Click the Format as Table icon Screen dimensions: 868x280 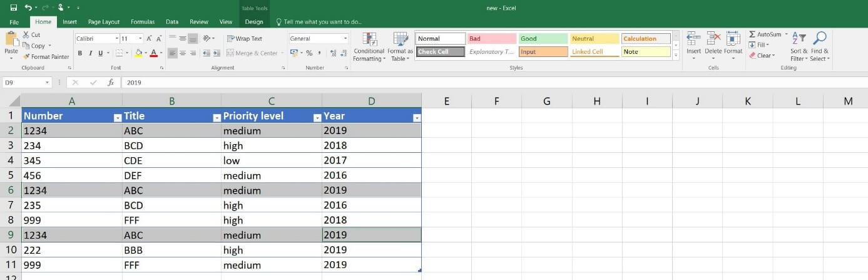tap(400, 39)
